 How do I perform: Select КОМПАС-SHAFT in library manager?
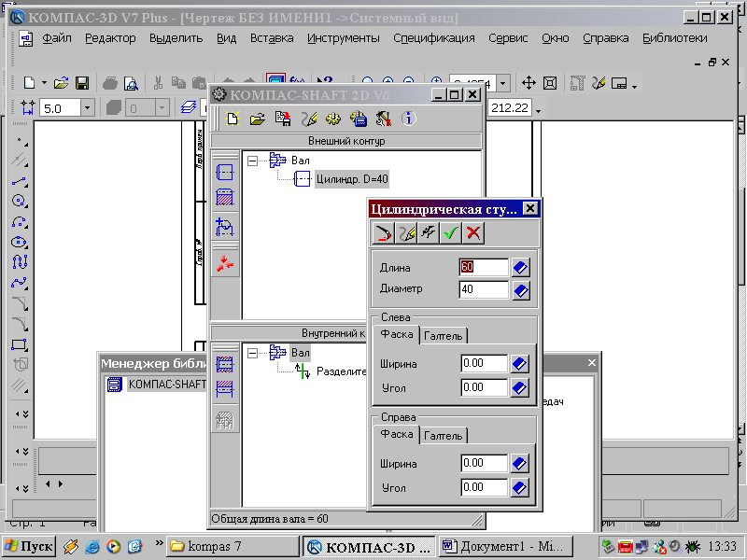click(167, 384)
